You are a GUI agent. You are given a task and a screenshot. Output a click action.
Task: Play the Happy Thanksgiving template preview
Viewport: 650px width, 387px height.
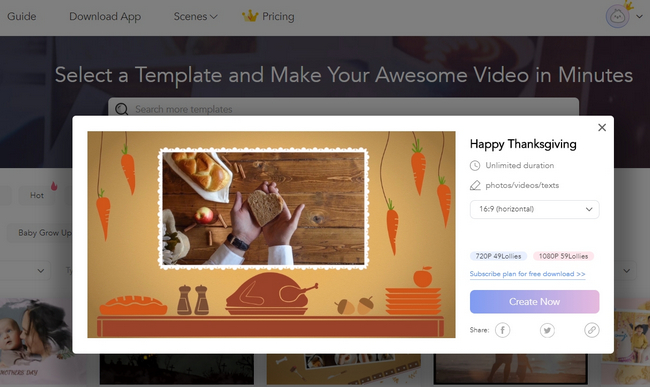click(271, 235)
